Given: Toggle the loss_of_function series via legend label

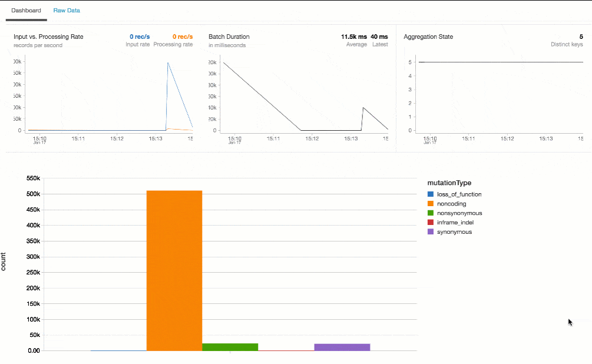Looking at the screenshot, I should pyautogui.click(x=459, y=194).
